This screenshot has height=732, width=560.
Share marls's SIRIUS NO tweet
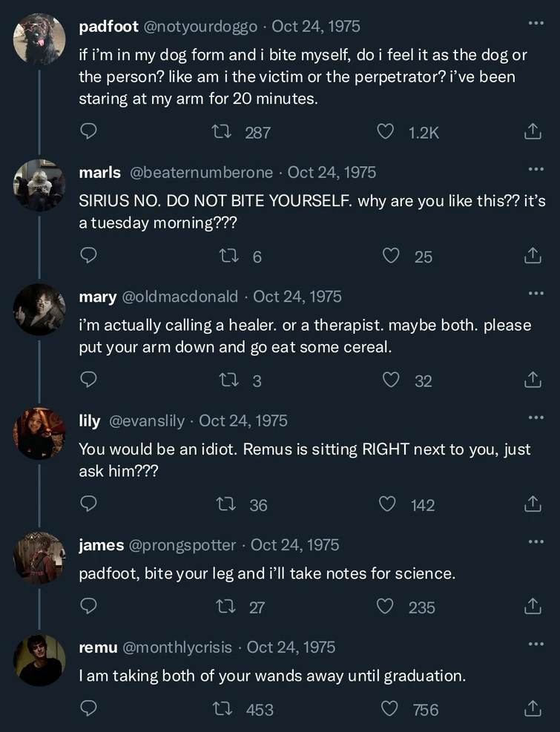531,256
